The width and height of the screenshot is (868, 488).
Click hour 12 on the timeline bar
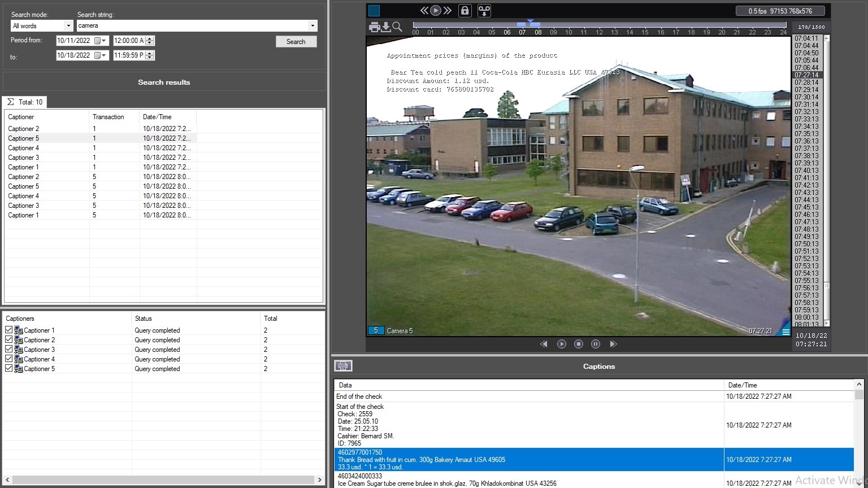599,32
